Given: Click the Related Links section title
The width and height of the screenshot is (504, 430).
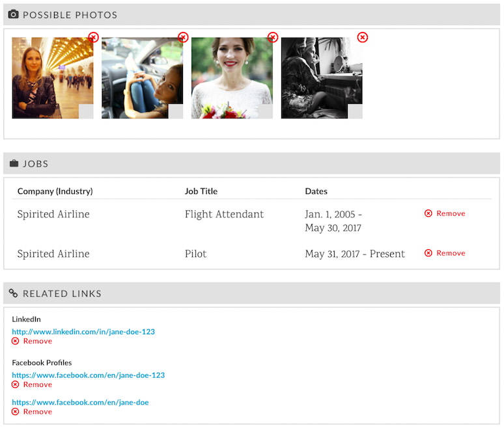Looking at the screenshot, I should click(62, 293).
